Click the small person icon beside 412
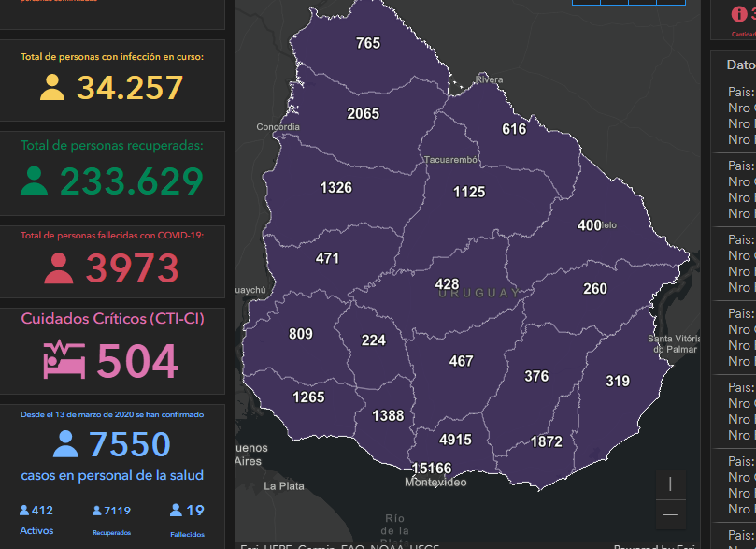Image resolution: width=756 pixels, height=549 pixels. click(24, 510)
